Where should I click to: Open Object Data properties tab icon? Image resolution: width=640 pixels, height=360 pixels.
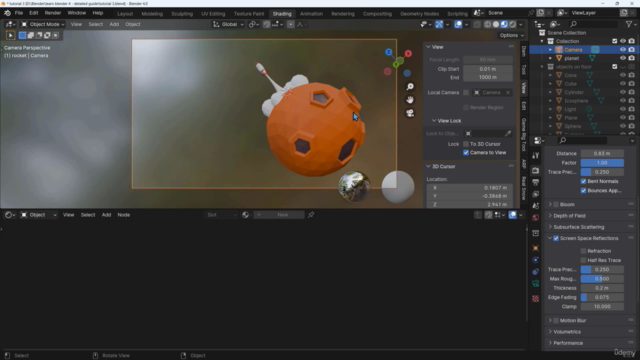click(x=536, y=283)
